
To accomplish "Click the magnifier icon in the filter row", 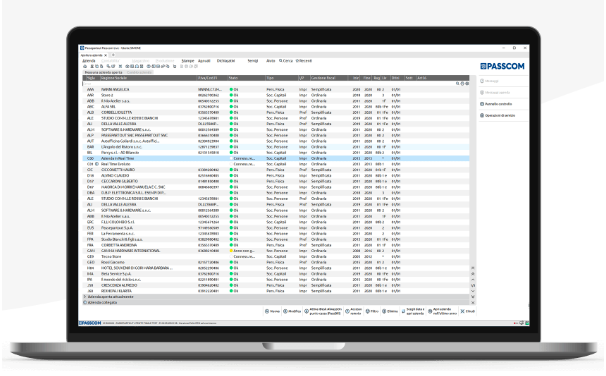I will [x=458, y=83].
